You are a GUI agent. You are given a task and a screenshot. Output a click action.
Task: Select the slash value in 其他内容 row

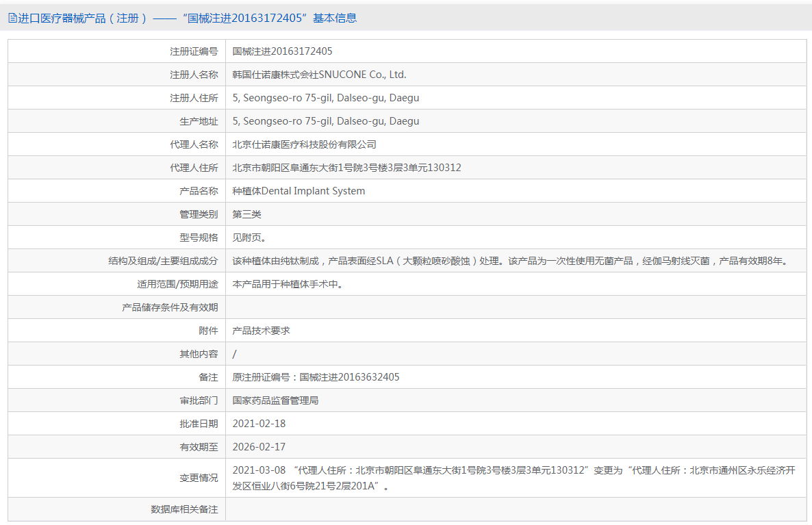235,354
